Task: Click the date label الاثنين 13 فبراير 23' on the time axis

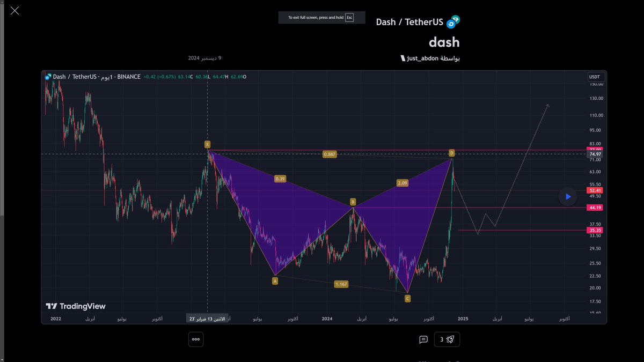Action: point(207,319)
